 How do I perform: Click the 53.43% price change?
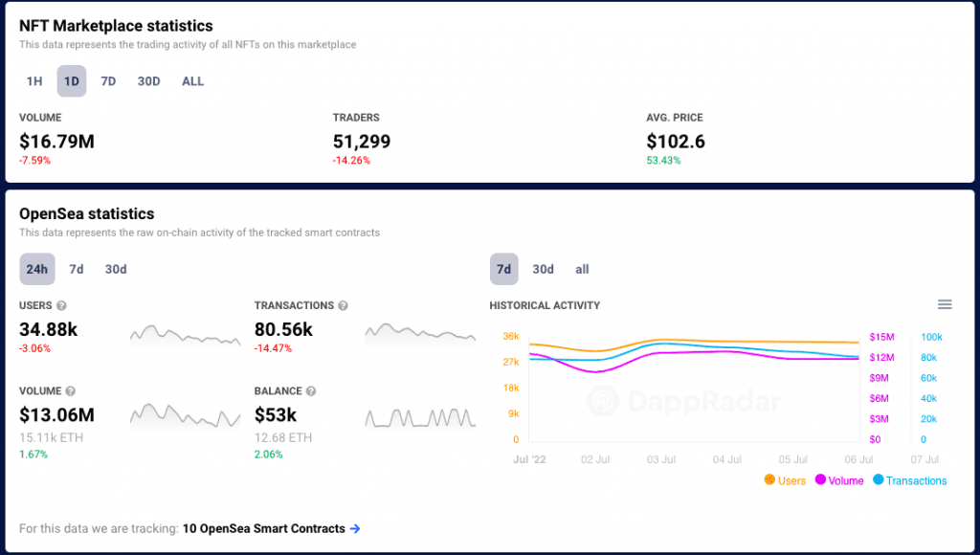(x=663, y=161)
